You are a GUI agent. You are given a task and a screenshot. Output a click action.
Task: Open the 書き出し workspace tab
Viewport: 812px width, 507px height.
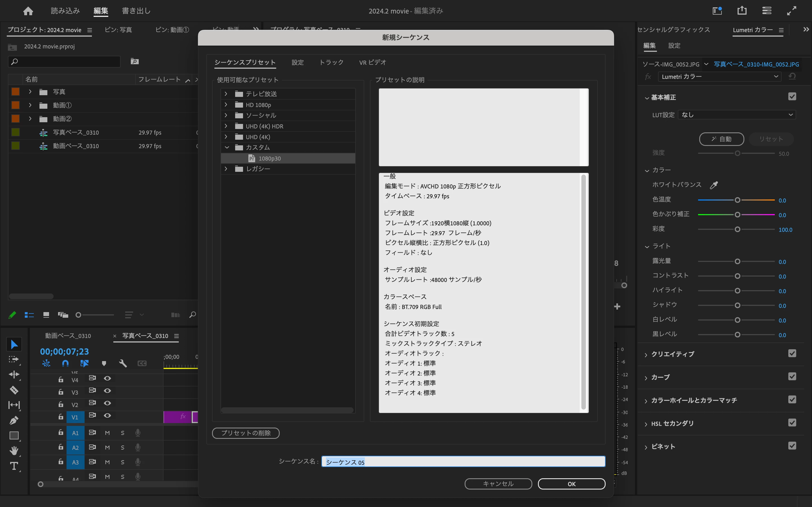point(136,11)
